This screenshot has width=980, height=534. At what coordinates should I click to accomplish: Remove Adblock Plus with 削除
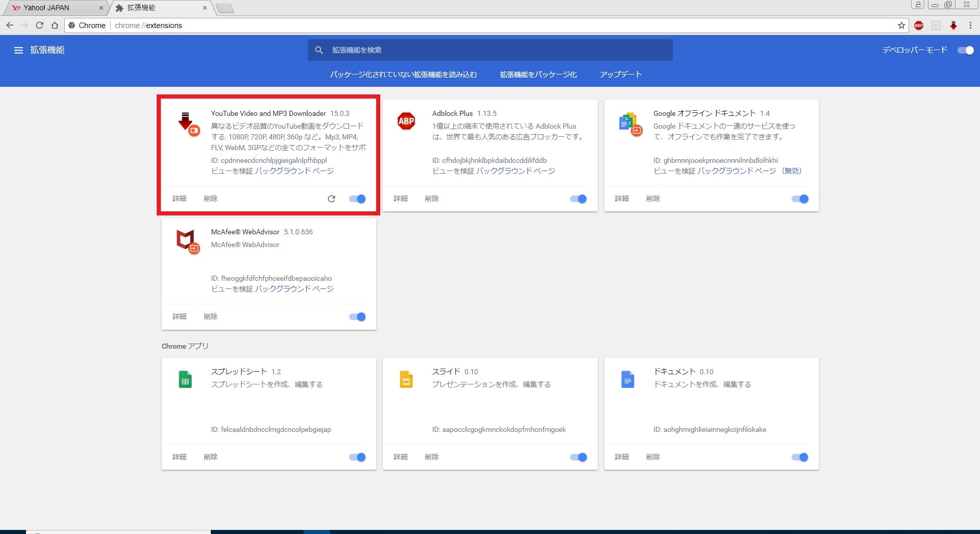click(431, 199)
